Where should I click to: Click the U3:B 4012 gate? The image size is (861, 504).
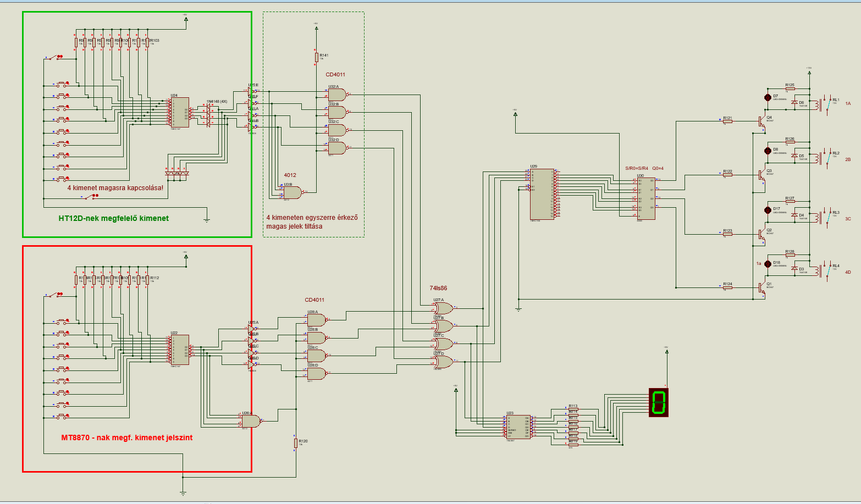pos(292,192)
